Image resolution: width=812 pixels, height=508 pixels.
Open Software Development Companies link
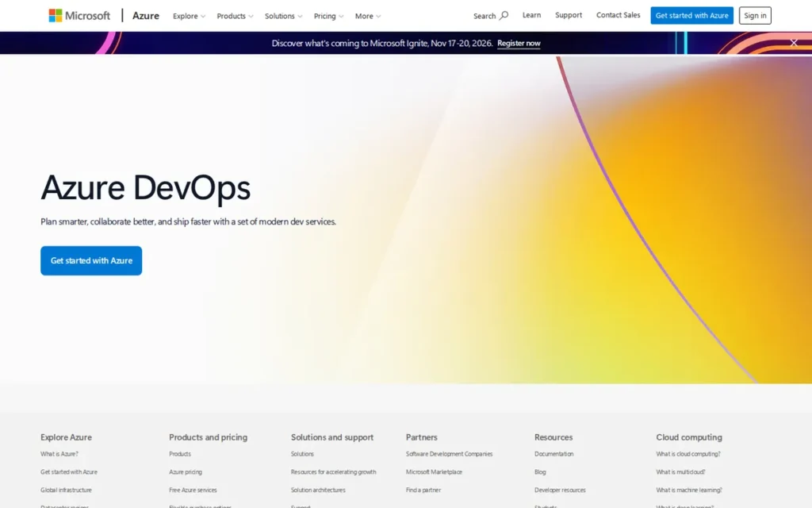449,453
